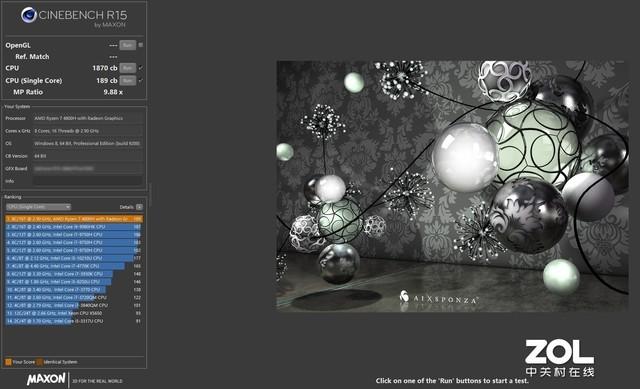Click the Identical System legend square

40,362
